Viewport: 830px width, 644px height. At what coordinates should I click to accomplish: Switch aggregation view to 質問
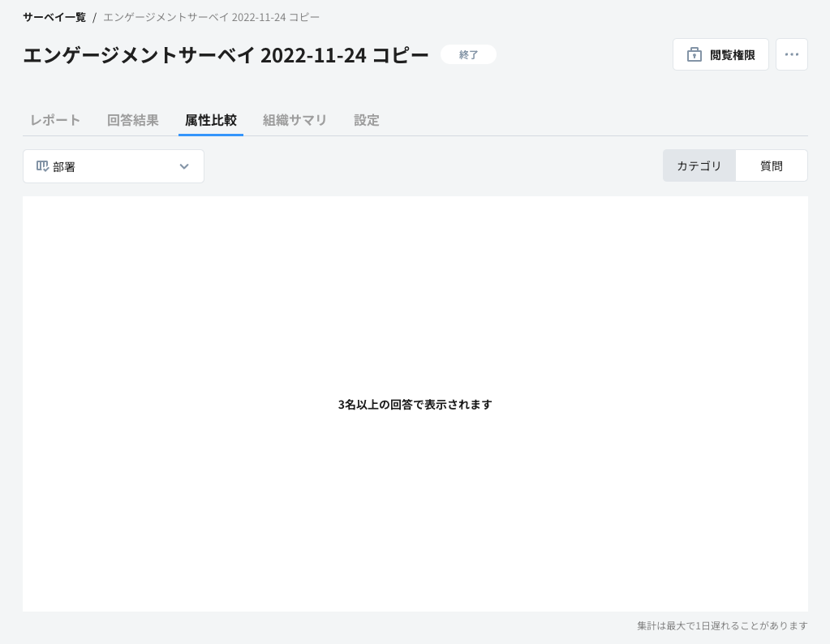coord(771,165)
